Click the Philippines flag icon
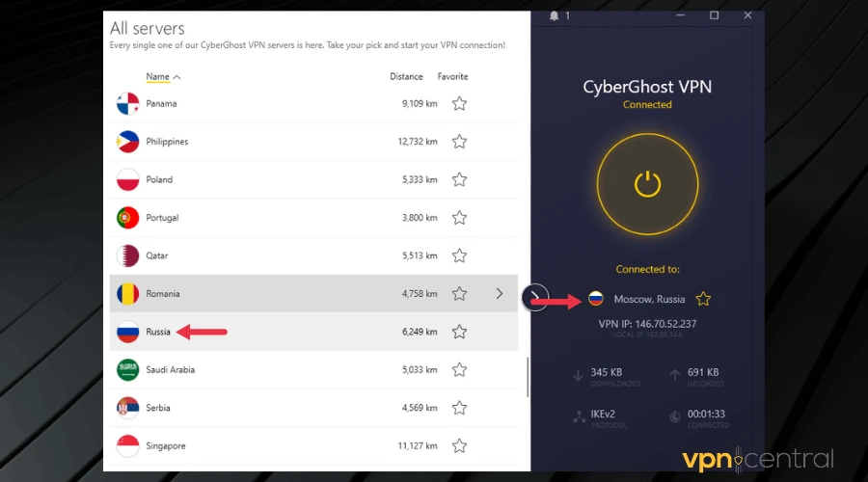 (x=128, y=142)
